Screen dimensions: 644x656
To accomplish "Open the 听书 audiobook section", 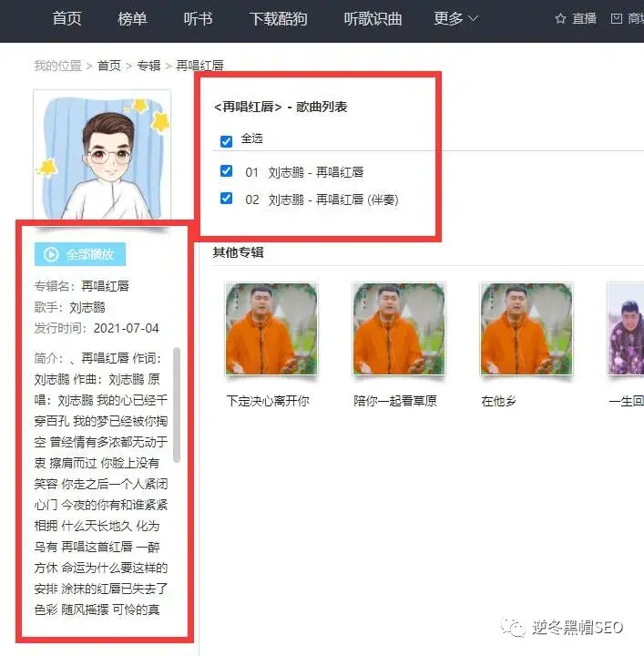I will tap(198, 19).
